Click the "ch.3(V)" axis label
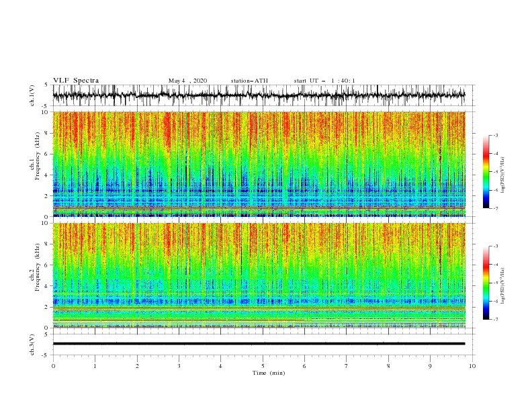This screenshot has height=411, width=532. 32,345
